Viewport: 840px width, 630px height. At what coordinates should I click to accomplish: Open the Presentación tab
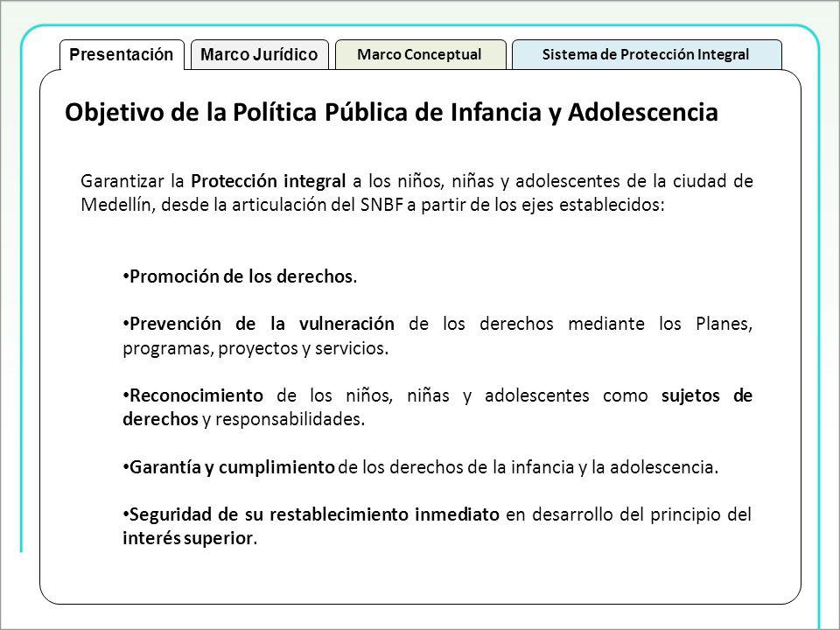click(x=122, y=54)
